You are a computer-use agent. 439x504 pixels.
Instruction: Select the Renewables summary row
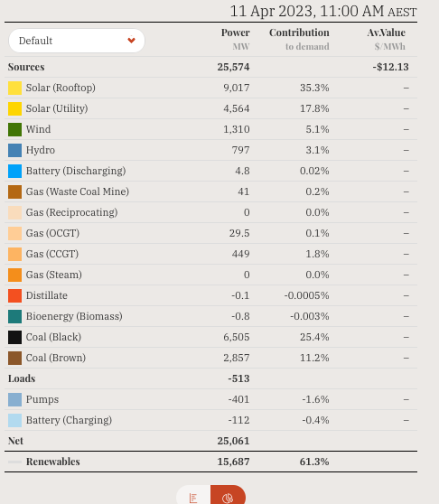tap(210, 462)
